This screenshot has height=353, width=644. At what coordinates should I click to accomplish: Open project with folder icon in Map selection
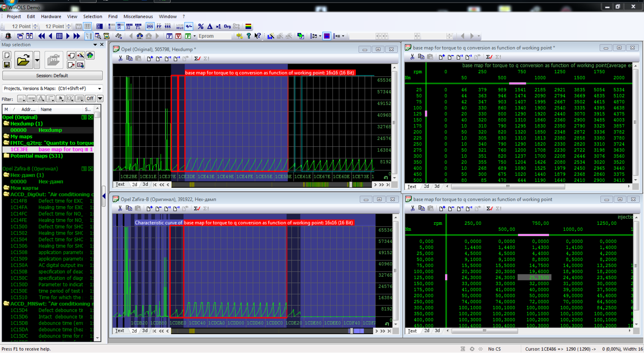click(23, 60)
